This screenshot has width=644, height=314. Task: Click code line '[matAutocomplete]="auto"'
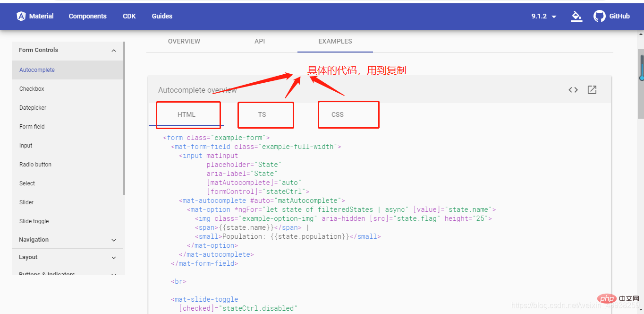[x=254, y=183]
